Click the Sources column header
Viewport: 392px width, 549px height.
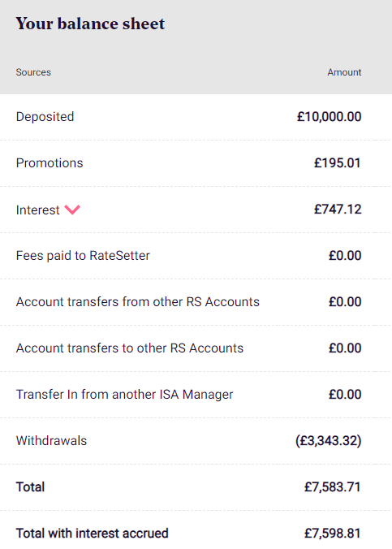33,72
